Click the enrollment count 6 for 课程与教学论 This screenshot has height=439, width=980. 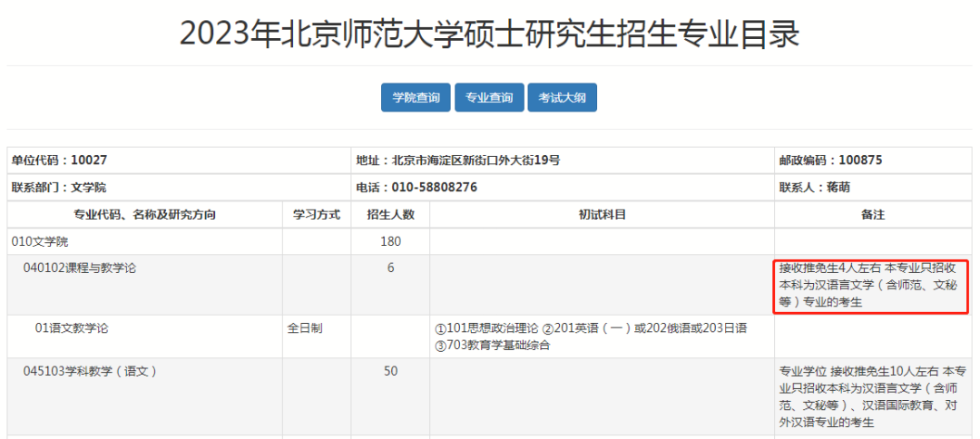point(390,268)
